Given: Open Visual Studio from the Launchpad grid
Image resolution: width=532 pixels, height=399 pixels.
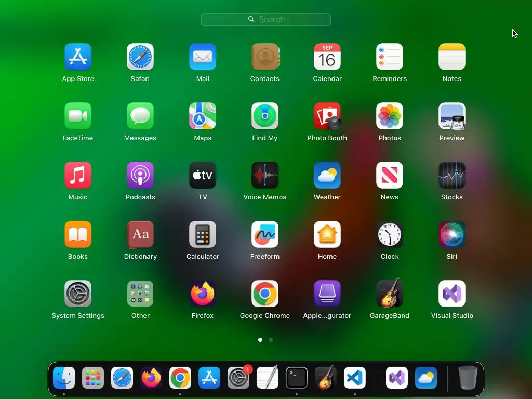Looking at the screenshot, I should click(x=452, y=294).
